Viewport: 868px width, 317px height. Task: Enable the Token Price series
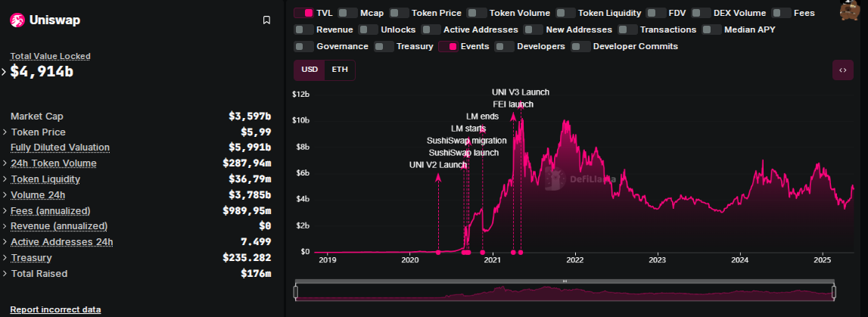click(x=399, y=13)
